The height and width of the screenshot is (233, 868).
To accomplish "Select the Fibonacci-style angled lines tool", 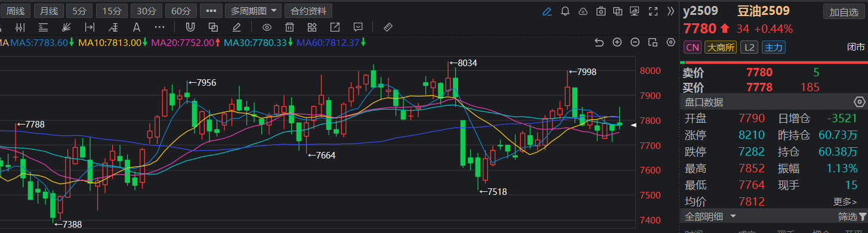I will [113, 27].
